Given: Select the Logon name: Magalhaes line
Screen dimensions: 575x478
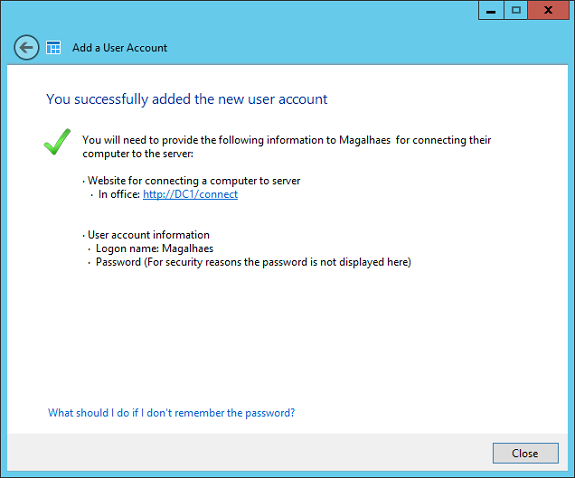Looking at the screenshot, I should click(x=154, y=249).
